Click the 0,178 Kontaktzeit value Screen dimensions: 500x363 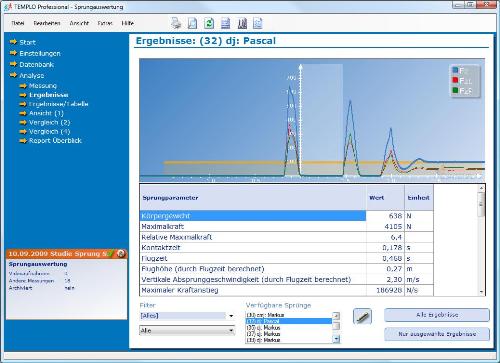click(x=392, y=248)
